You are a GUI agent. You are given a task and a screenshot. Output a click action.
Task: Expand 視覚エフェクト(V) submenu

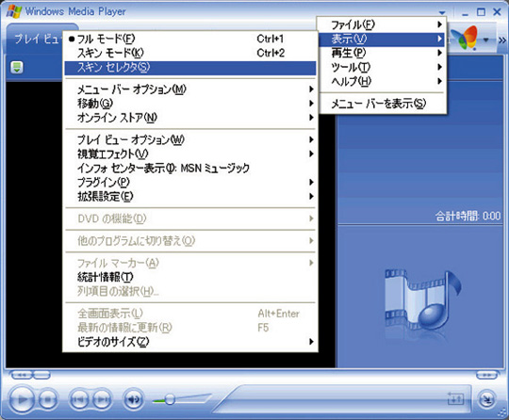tap(190, 154)
